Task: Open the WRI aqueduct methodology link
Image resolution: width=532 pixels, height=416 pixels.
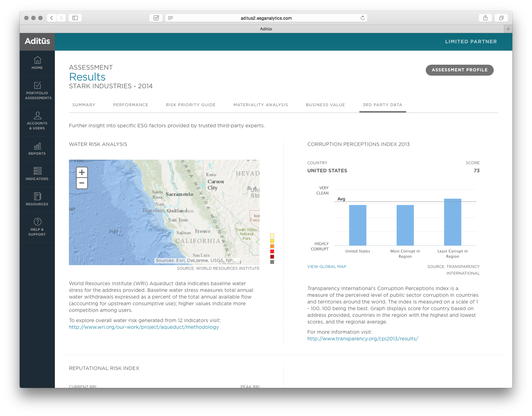Action: [144, 327]
